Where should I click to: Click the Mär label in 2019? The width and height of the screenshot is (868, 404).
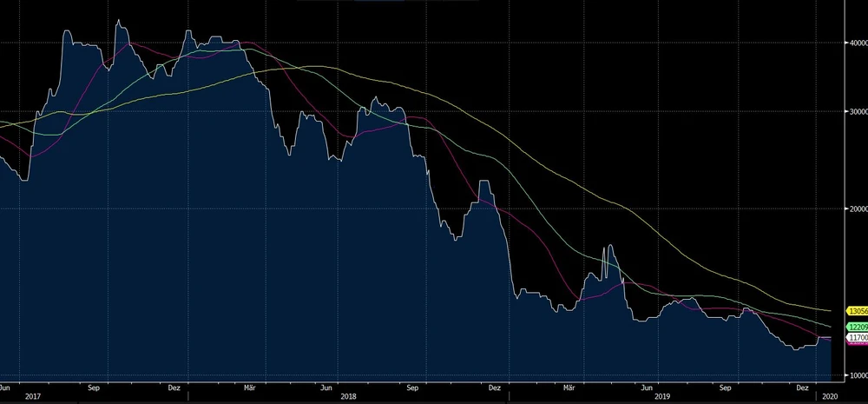(569, 387)
